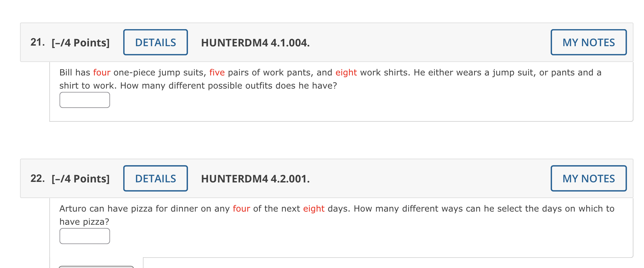The image size is (644, 268).
Task: Open DETAILS for question 22
Action: [x=155, y=178]
